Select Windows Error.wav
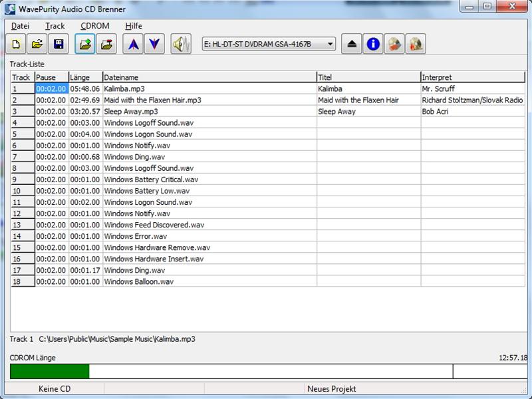Image resolution: width=532 pixels, height=399 pixels. tap(136, 236)
